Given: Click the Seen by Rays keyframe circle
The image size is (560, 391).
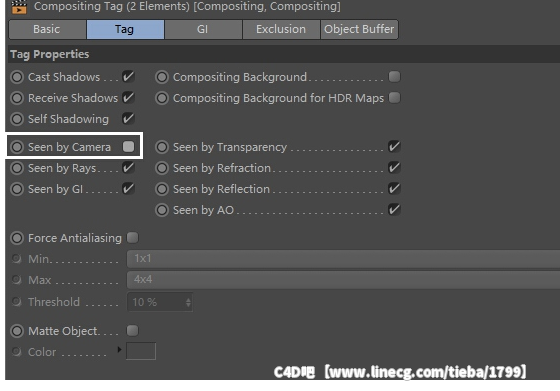Looking at the screenshot, I should coord(17,168).
